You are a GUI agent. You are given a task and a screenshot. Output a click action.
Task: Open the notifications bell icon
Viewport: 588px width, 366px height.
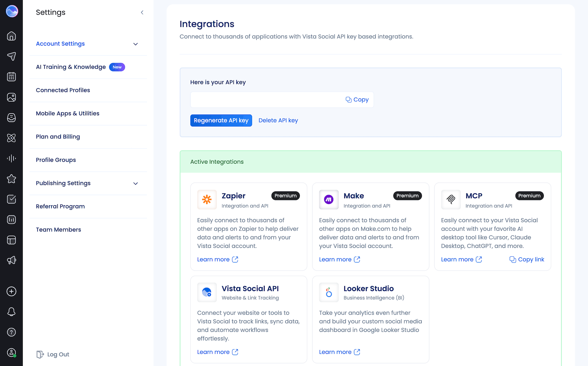[x=11, y=312]
